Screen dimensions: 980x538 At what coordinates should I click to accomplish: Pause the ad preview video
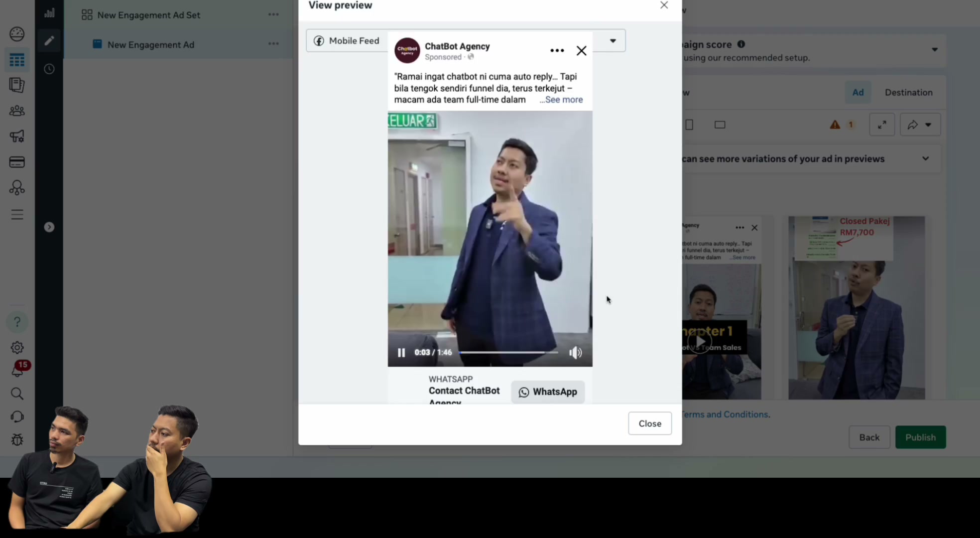click(x=401, y=352)
